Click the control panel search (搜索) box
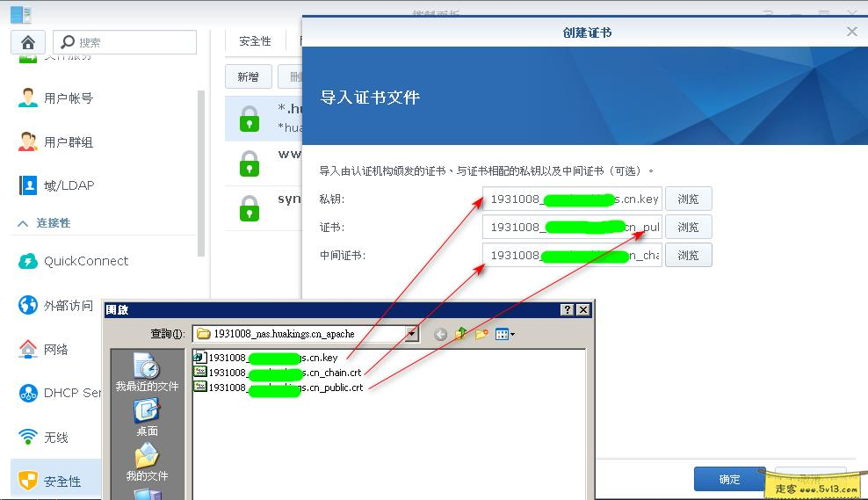This screenshot has height=500, width=868. (125, 42)
